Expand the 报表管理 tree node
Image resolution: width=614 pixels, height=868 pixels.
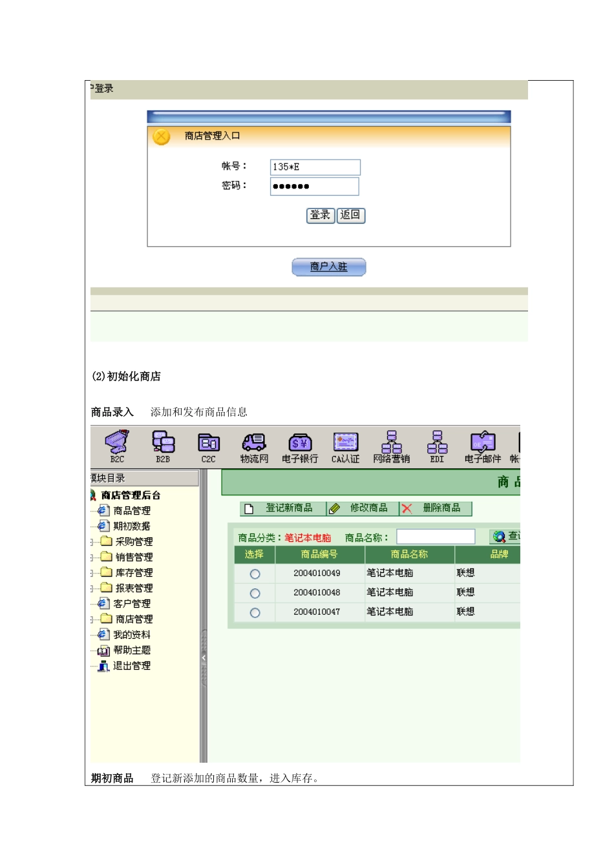[92, 588]
